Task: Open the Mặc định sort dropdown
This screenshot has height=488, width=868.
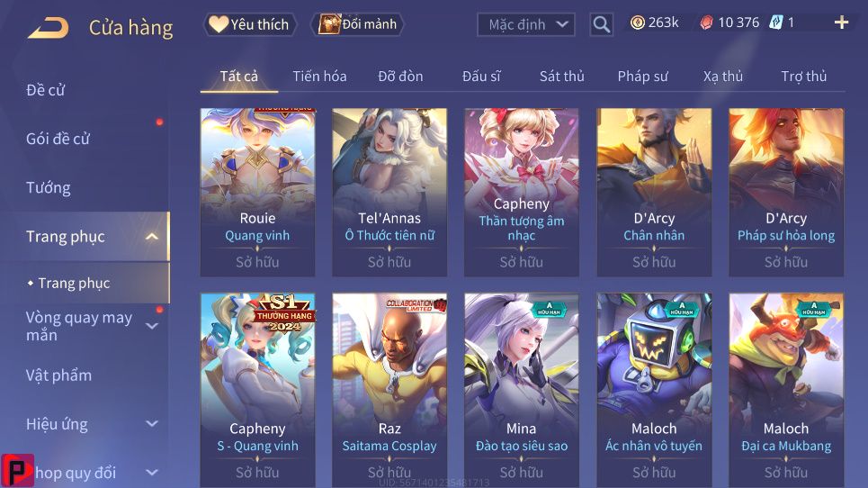Action: click(x=526, y=24)
